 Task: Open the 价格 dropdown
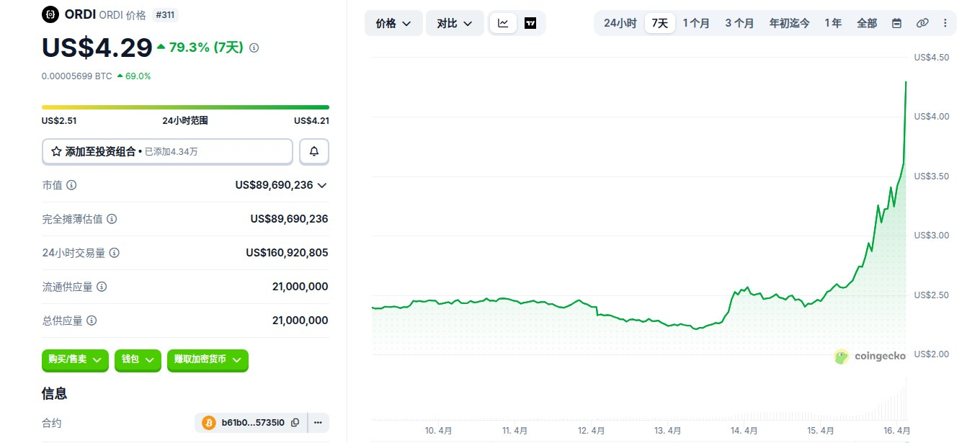coord(393,23)
